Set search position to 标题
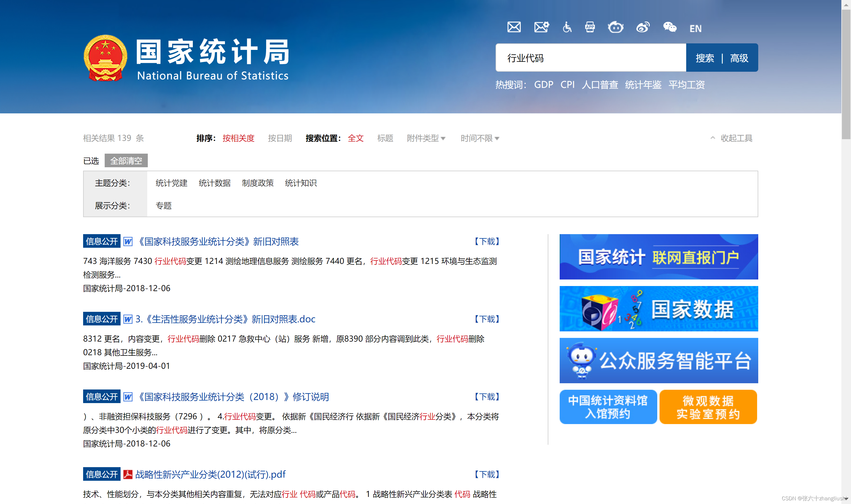The height and width of the screenshot is (504, 851). coord(385,138)
